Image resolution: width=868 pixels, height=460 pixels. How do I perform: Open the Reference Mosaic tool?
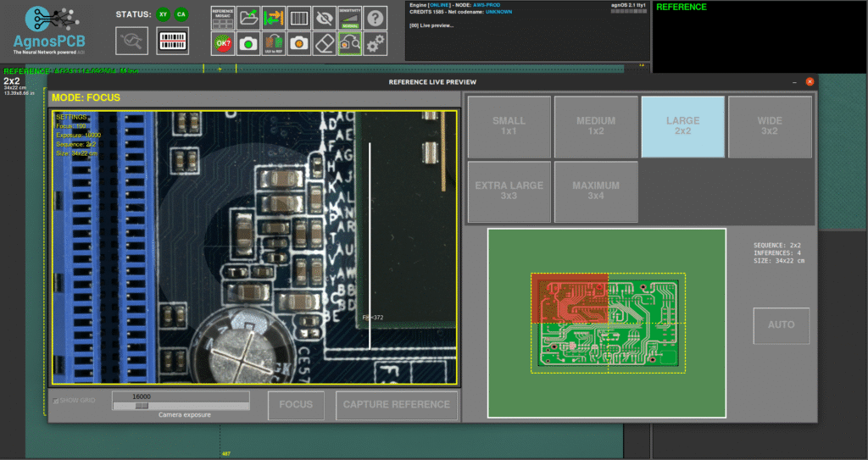223,17
